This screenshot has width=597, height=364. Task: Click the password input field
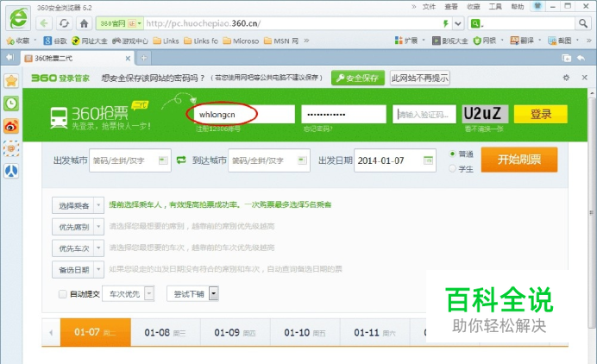(x=344, y=114)
